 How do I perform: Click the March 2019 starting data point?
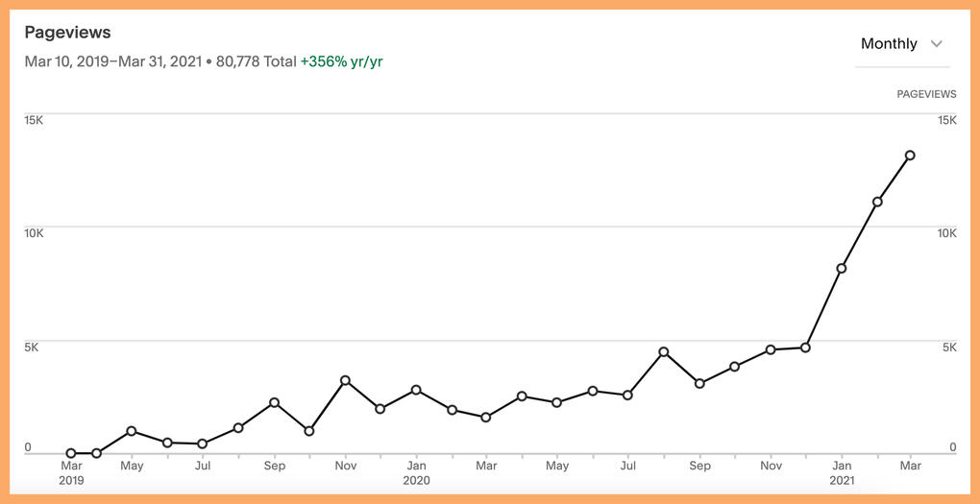(71, 453)
